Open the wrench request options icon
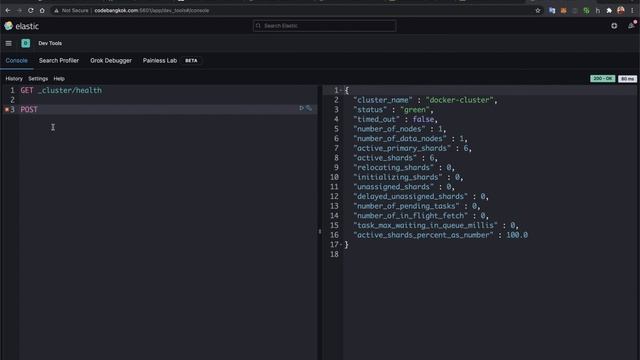Viewport: 640px width, 360px height. [309, 108]
